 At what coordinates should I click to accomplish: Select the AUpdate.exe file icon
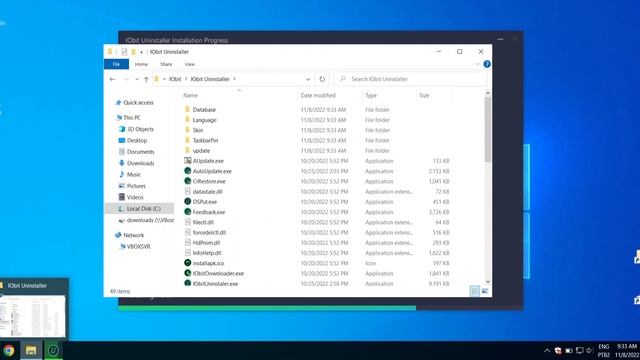tap(187, 161)
